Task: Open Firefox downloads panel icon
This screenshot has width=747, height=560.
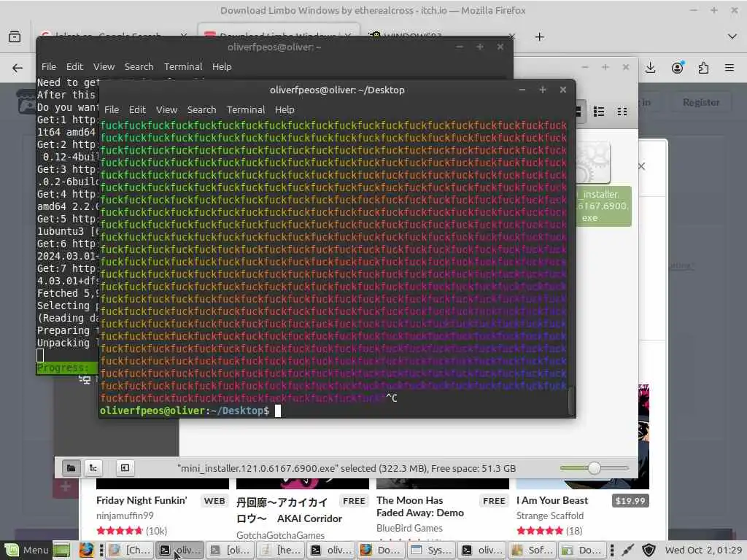Action: point(650,68)
